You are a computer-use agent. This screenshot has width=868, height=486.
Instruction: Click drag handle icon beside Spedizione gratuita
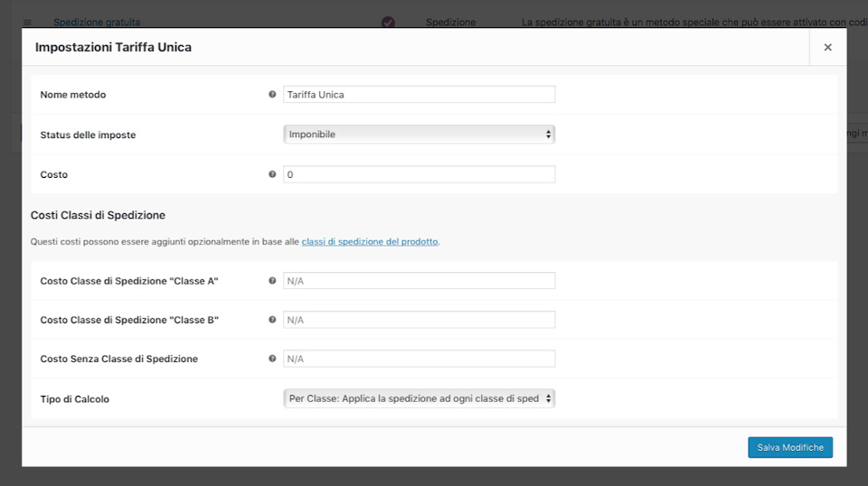click(x=27, y=22)
